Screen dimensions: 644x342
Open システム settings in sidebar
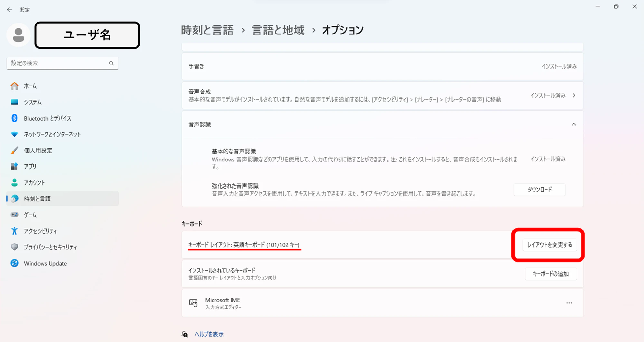63,102
